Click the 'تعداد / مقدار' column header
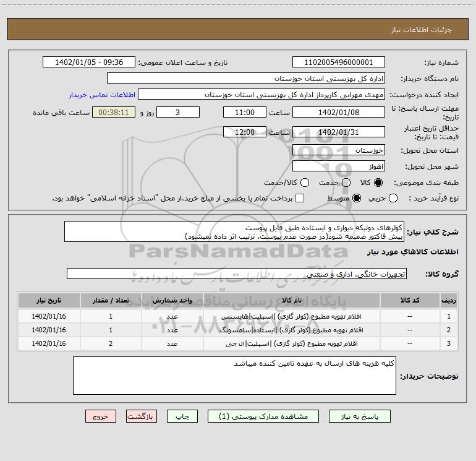The width and height of the screenshot is (476, 461). (x=111, y=301)
